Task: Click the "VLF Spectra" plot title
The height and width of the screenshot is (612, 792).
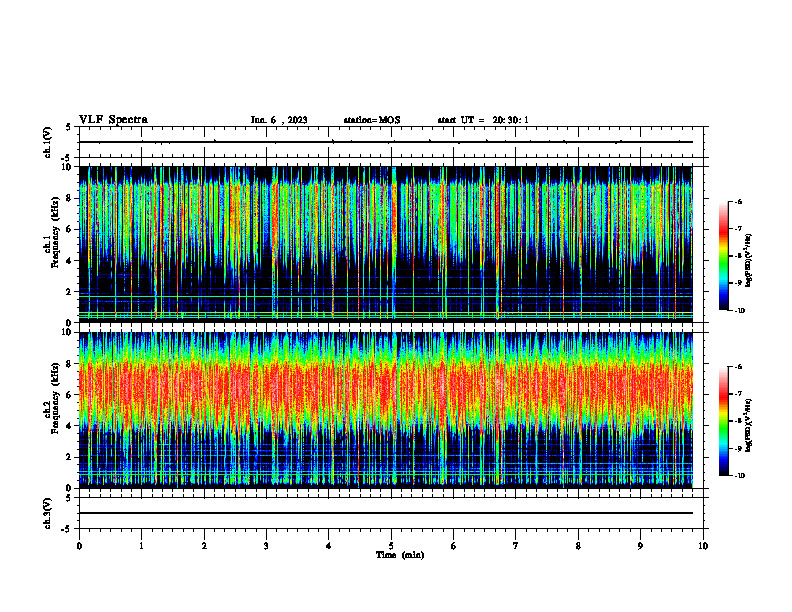Action: coord(113,120)
